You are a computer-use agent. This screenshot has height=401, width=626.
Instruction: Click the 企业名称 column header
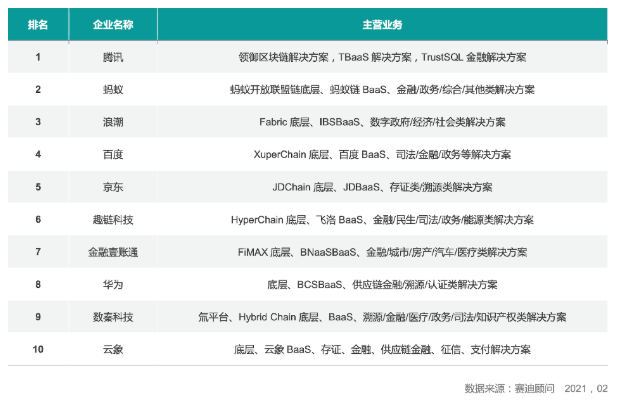pyautogui.click(x=113, y=25)
